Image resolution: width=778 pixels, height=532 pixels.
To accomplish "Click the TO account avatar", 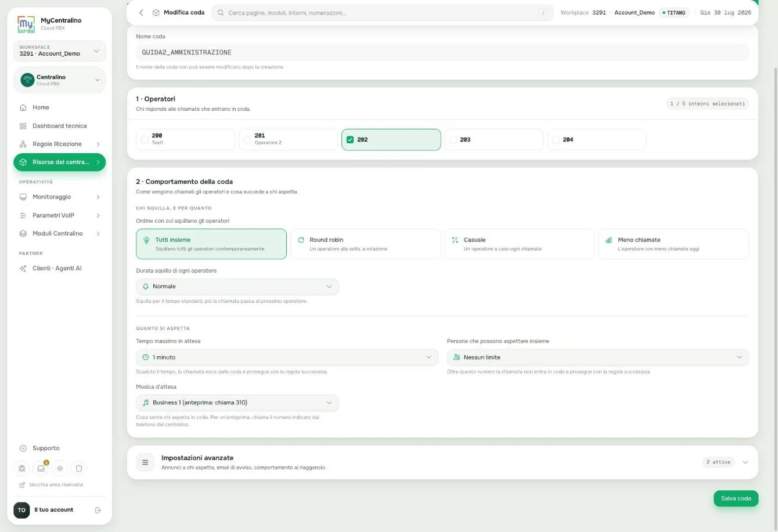I will tap(21, 510).
